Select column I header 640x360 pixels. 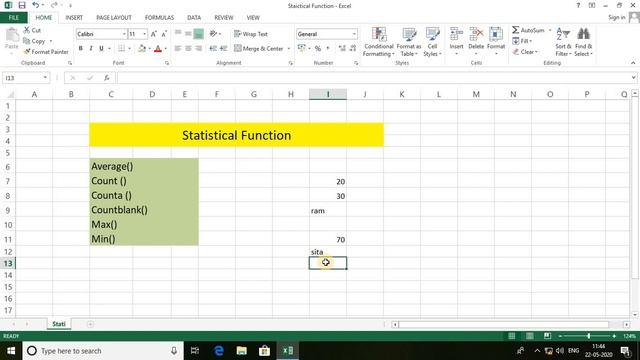point(328,94)
